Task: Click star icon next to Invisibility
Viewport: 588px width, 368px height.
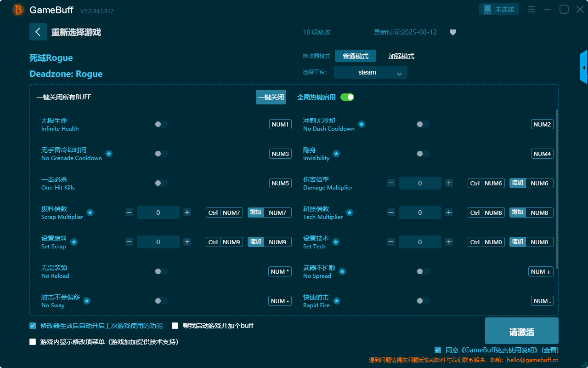Action: [336, 154]
